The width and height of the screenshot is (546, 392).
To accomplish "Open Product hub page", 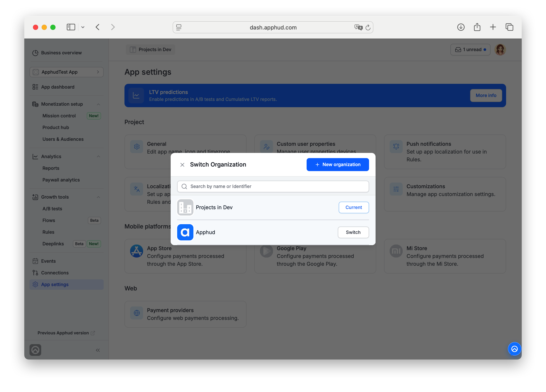I will tap(56, 128).
